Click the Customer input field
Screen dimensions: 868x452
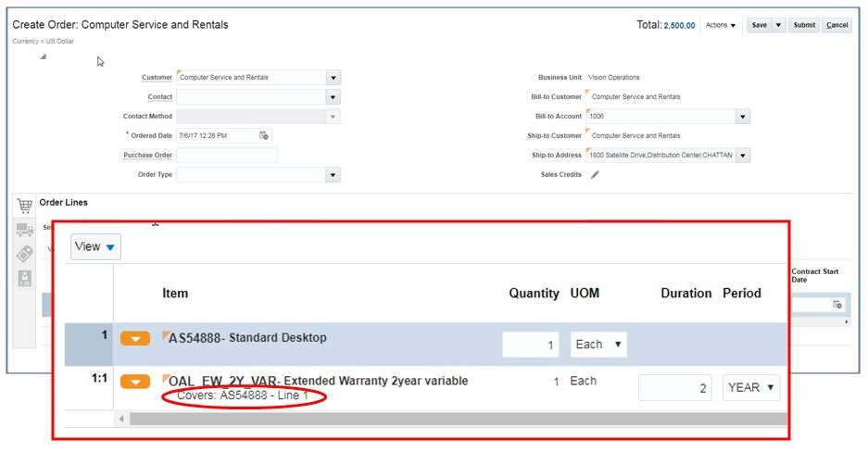[x=251, y=78]
